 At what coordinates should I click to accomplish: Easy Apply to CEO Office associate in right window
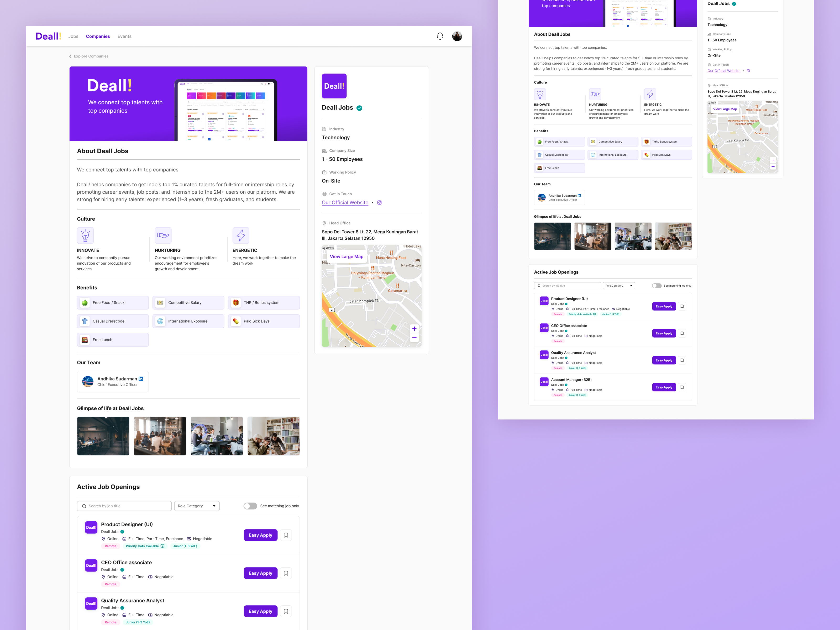pos(664,333)
